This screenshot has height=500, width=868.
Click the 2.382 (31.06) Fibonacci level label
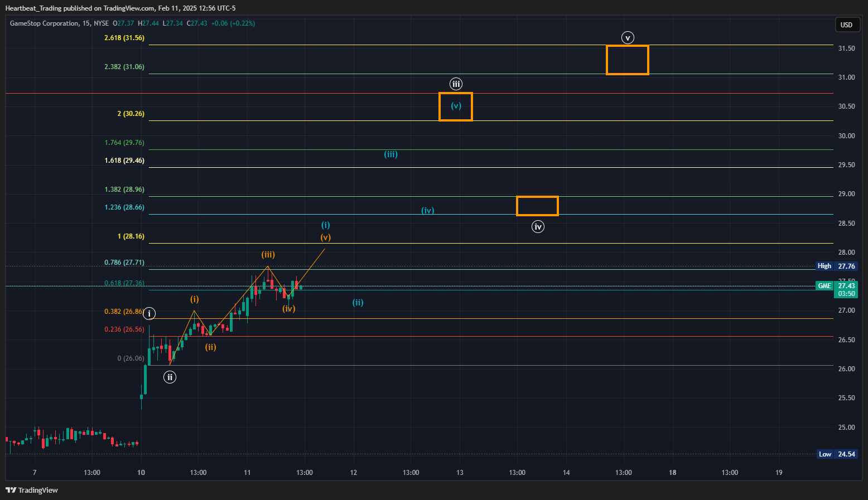[x=124, y=67]
